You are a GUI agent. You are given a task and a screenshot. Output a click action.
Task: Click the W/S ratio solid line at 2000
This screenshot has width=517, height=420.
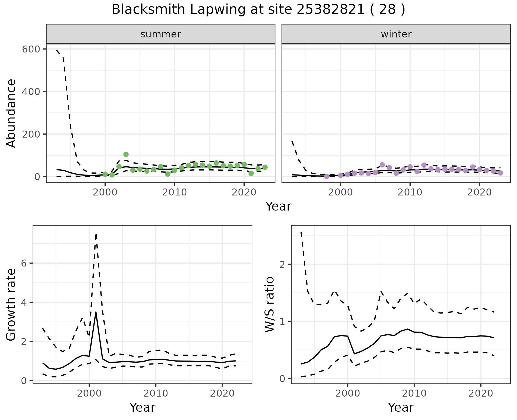(347, 336)
